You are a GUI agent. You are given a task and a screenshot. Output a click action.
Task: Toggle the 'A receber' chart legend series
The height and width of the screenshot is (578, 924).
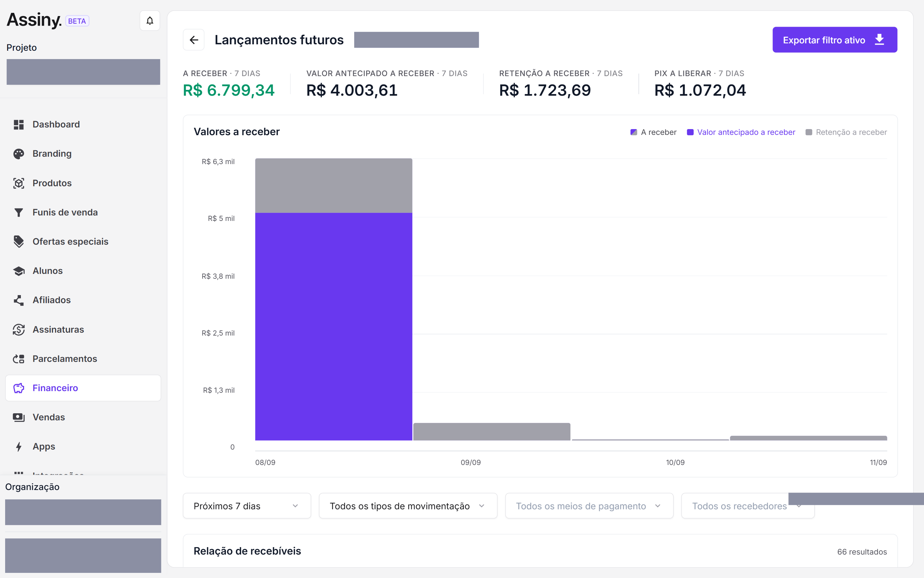(x=653, y=132)
